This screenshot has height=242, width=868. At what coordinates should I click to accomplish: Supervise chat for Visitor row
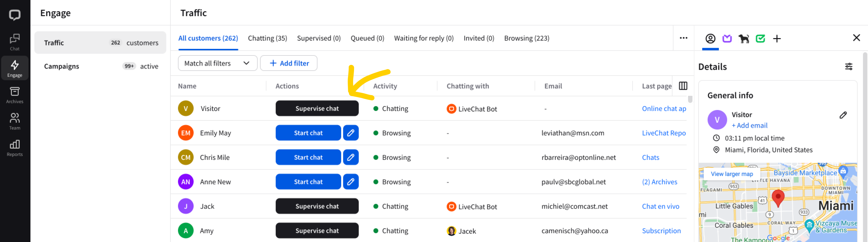317,108
